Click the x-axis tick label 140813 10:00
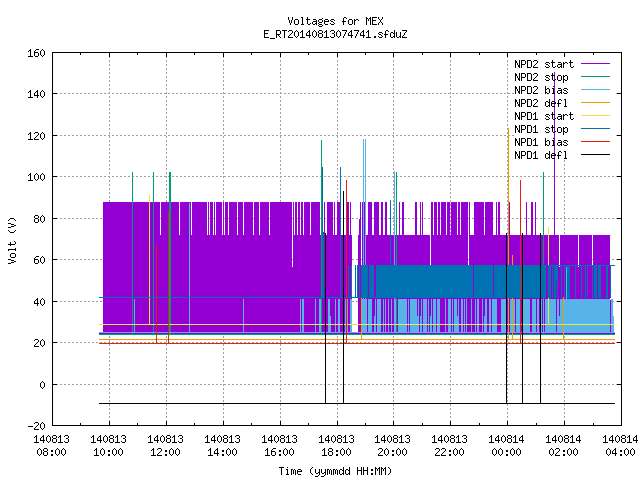640x480 pixels. (109, 446)
